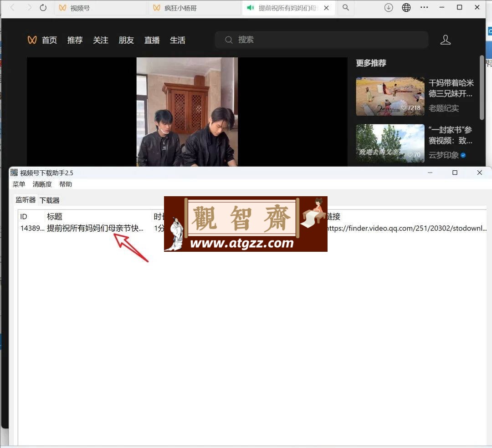
Task: Open the 朋友 navigation link
Action: point(127,40)
